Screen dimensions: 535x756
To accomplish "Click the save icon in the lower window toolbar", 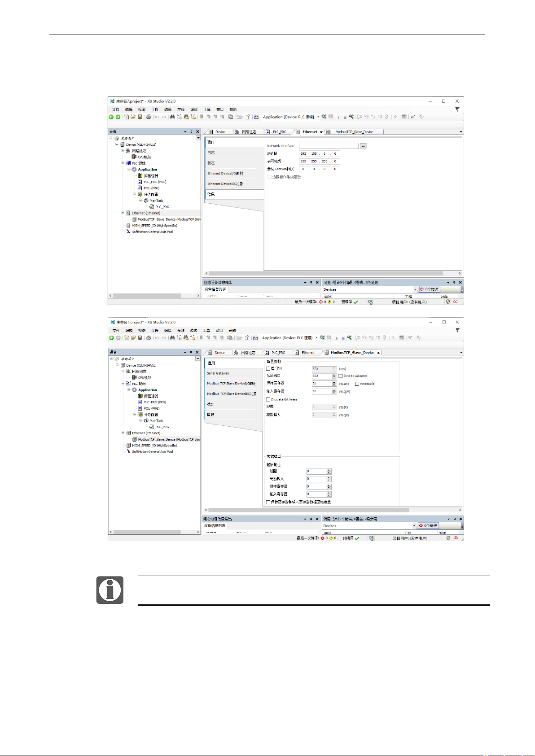I will click(x=140, y=338).
